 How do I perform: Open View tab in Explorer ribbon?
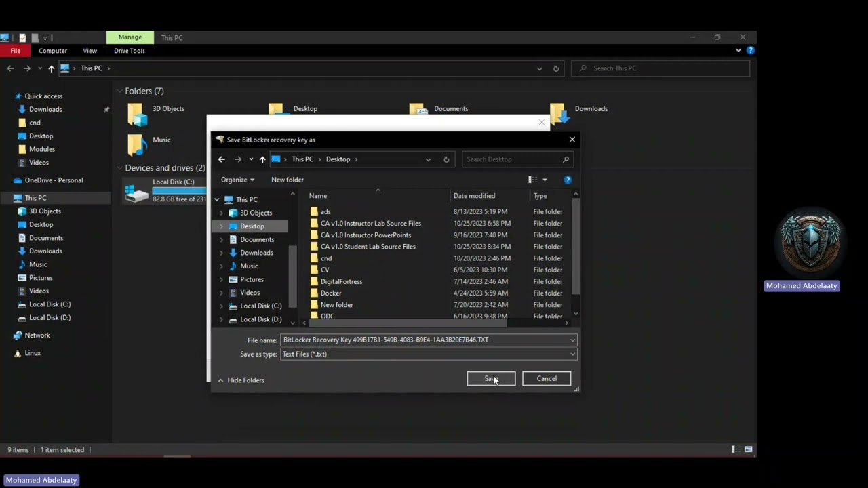coord(90,51)
